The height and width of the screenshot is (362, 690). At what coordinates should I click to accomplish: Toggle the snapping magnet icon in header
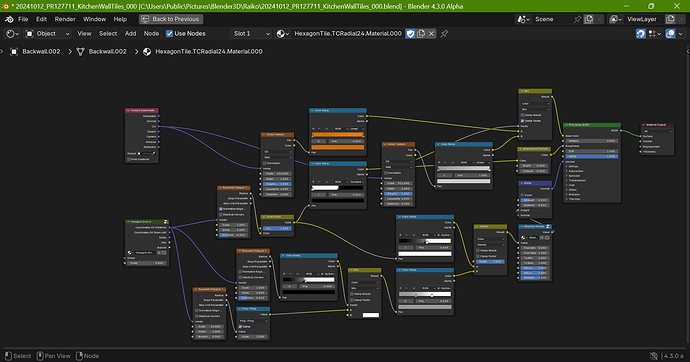click(641, 33)
